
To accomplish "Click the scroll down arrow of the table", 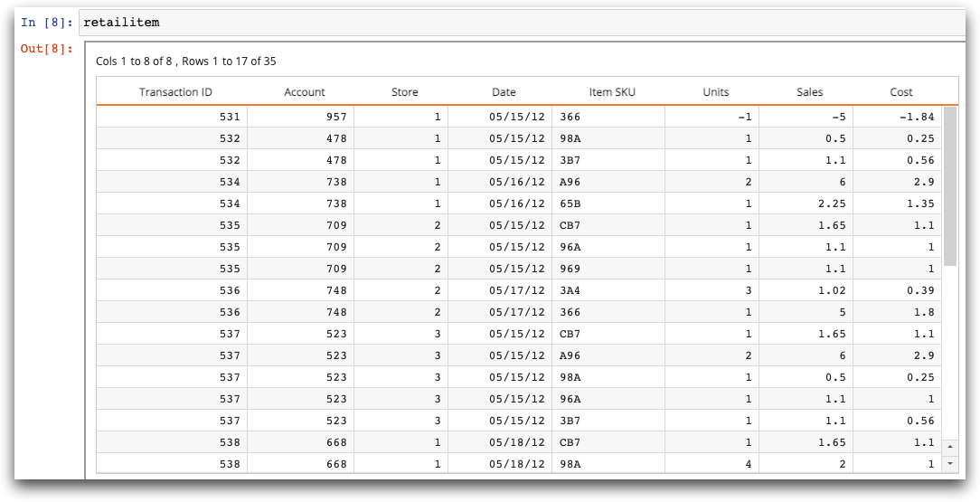I will coord(950,463).
